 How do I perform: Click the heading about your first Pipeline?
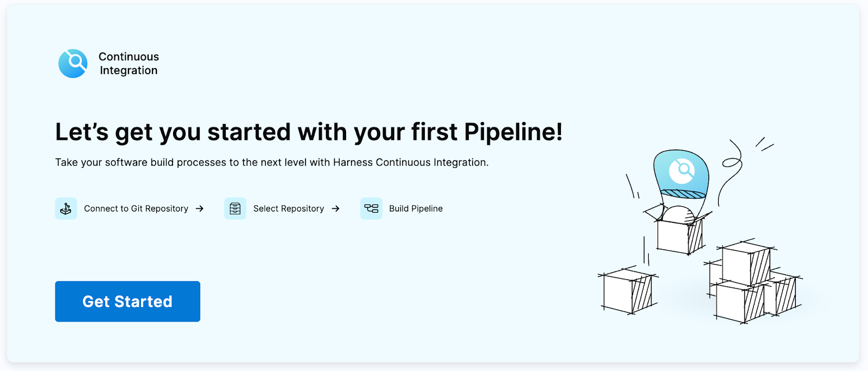pos(309,132)
